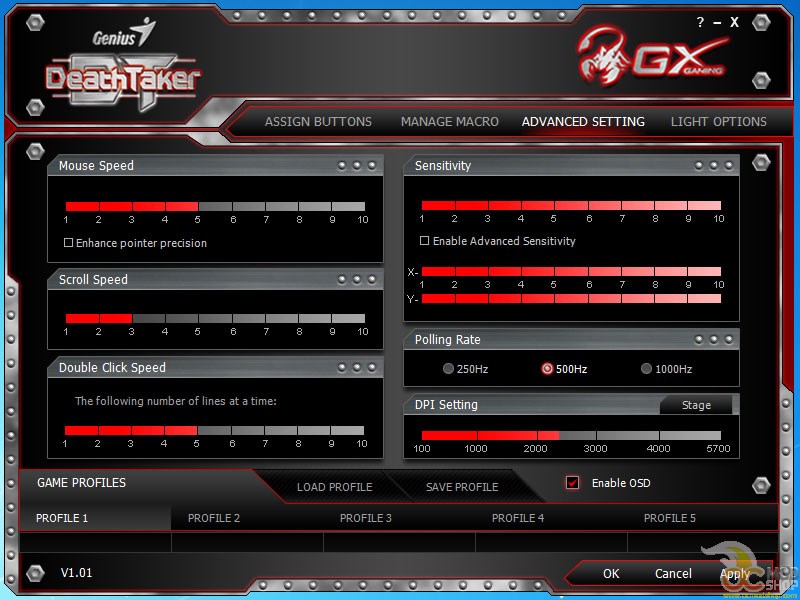The width and height of the screenshot is (800, 600).
Task: Click Save Profile button
Action: pyautogui.click(x=462, y=487)
